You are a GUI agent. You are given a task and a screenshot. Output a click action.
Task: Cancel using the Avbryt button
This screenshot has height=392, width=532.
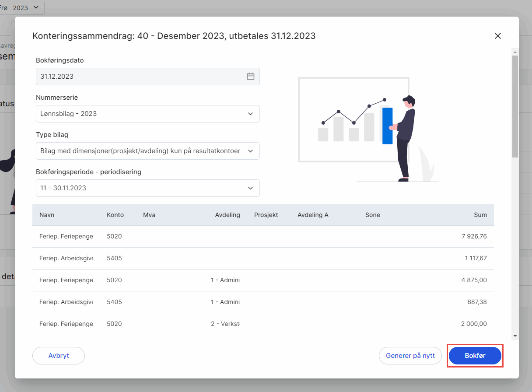59,356
